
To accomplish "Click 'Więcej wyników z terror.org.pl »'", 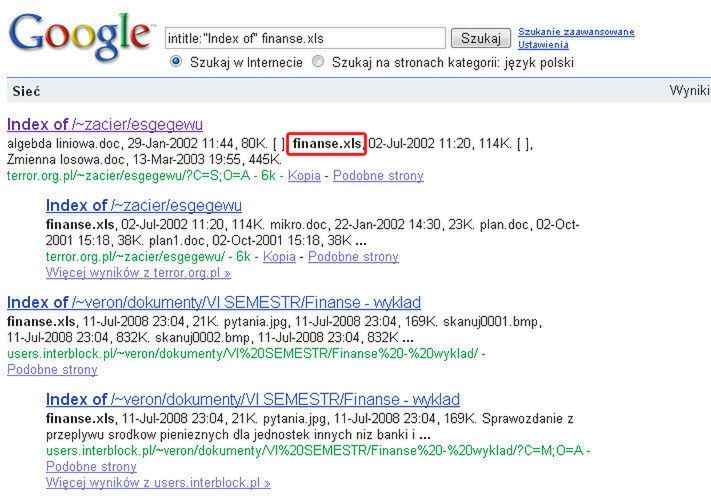I will 138,273.
